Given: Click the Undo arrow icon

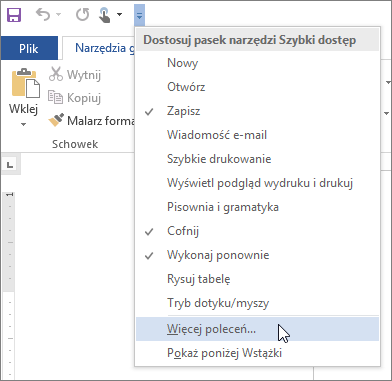Looking at the screenshot, I should tap(43, 15).
